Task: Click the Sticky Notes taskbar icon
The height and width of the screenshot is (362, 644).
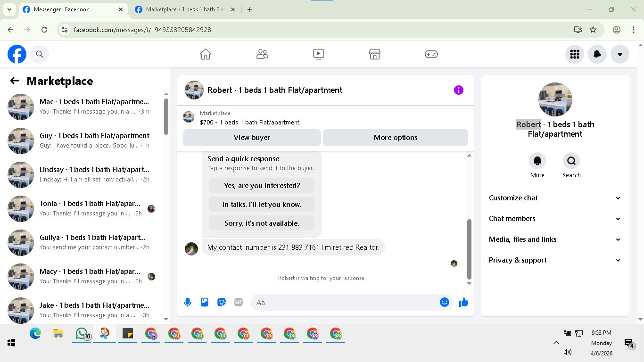Action: 128,334
